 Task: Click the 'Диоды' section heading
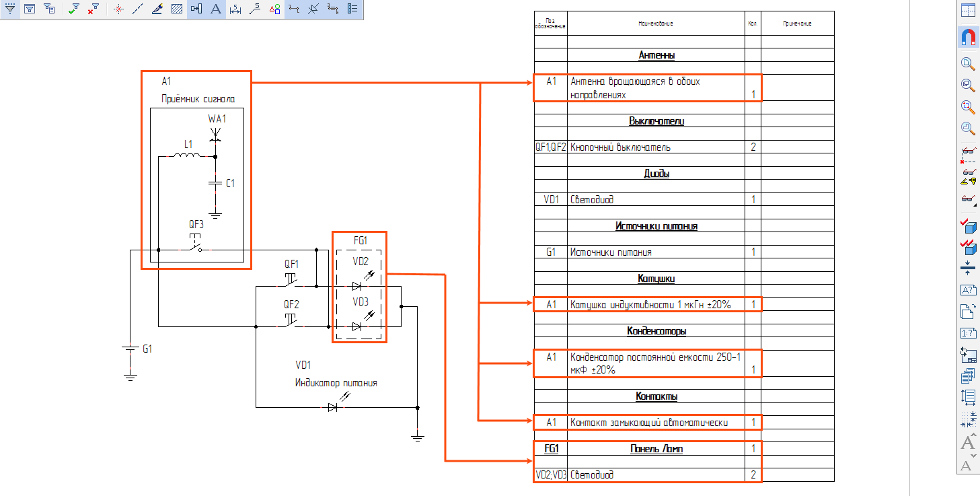pyautogui.click(x=656, y=174)
